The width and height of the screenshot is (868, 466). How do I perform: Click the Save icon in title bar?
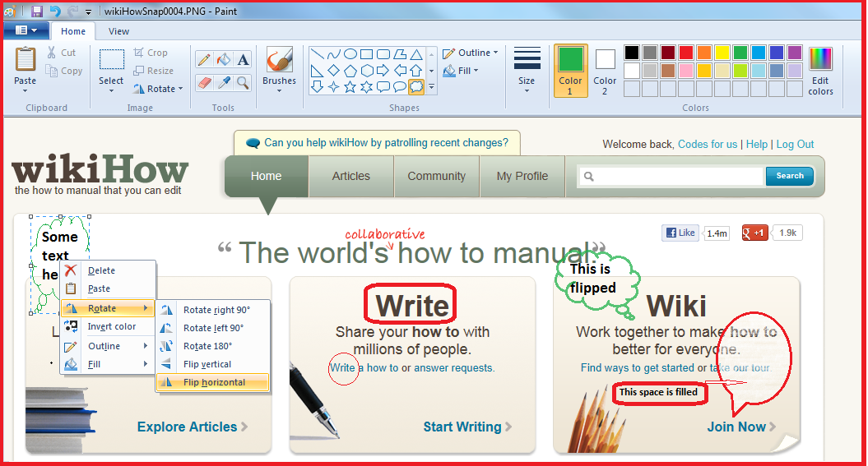tap(37, 12)
